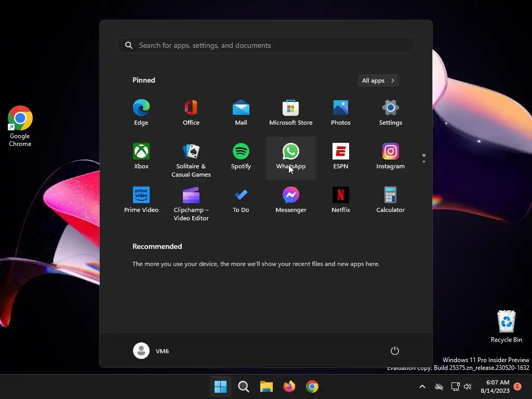The image size is (532, 399).
Task: Open Solitaire & Casual Games
Action: point(191,160)
